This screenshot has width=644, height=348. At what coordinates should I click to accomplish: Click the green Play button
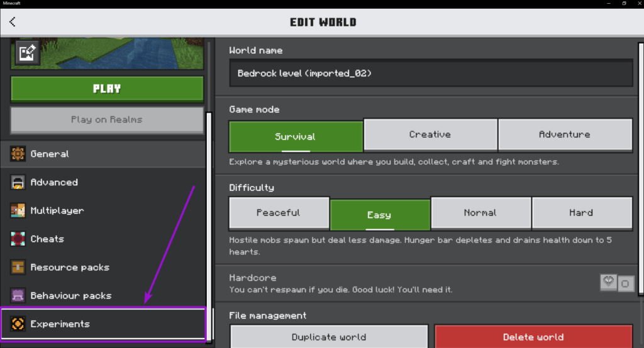[107, 89]
